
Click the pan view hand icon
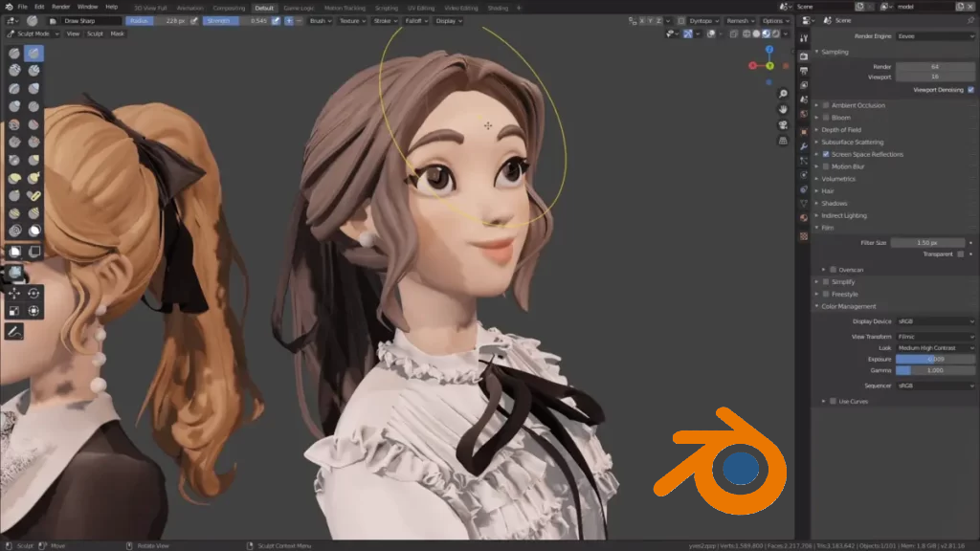click(783, 109)
